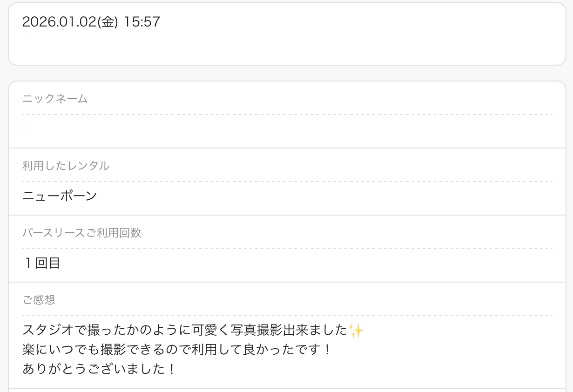Click the sparkle emoji in the review
The width and height of the screenshot is (573, 392).
click(357, 331)
